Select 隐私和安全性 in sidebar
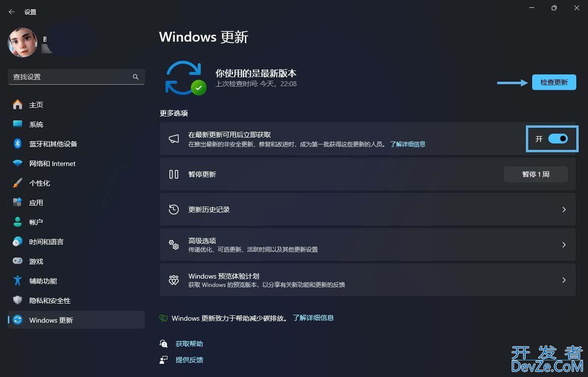The height and width of the screenshot is (377, 588). tap(76, 301)
